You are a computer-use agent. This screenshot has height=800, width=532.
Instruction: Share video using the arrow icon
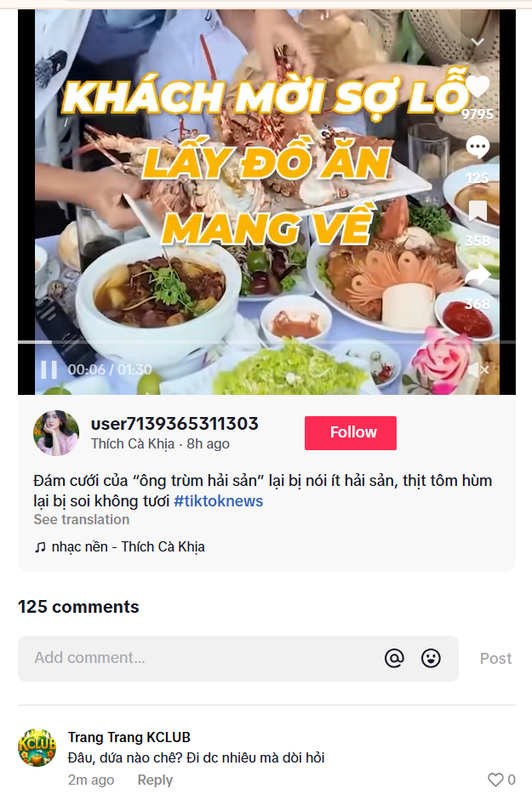pos(477,276)
